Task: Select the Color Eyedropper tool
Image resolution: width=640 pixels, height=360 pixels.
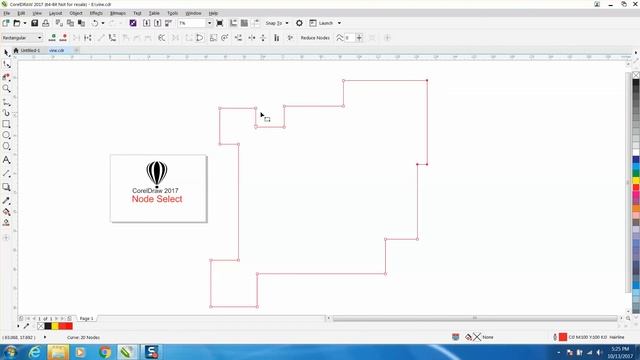Action: click(x=6, y=200)
